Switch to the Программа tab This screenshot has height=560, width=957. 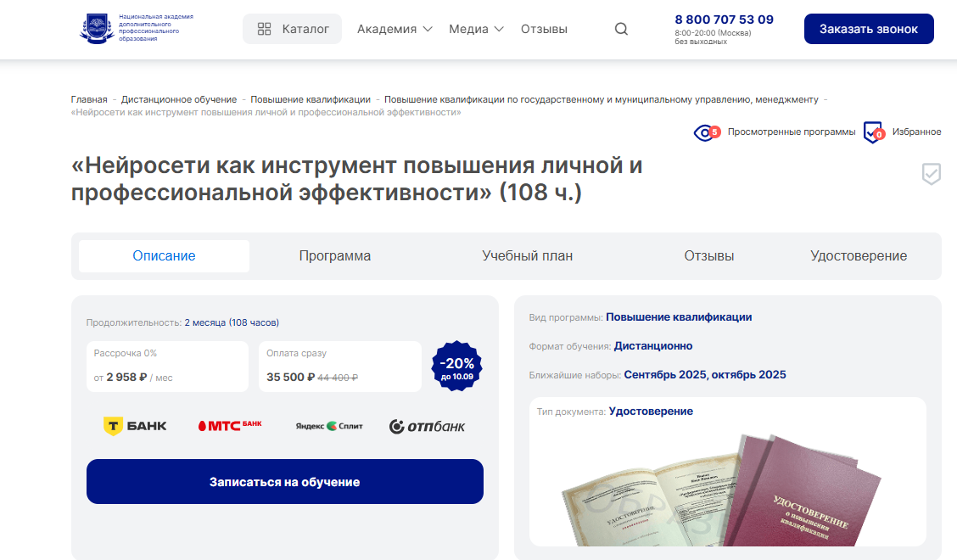click(x=335, y=256)
